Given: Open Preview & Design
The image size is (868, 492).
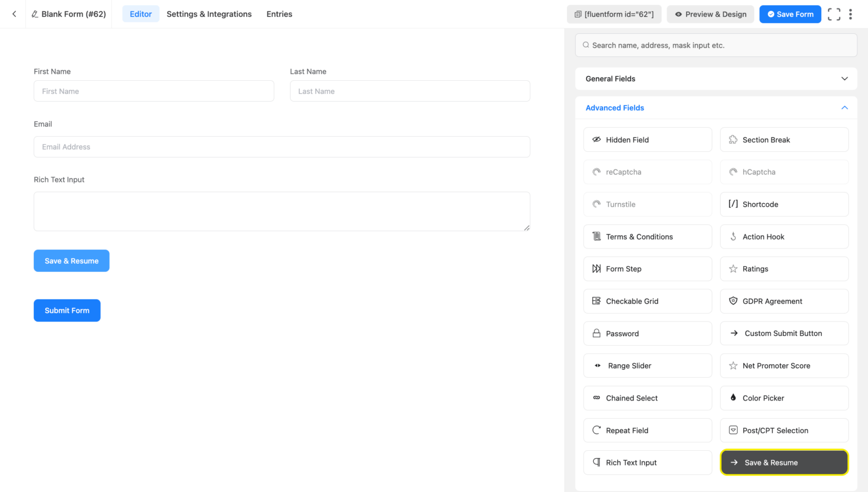Looking at the screenshot, I should (710, 14).
